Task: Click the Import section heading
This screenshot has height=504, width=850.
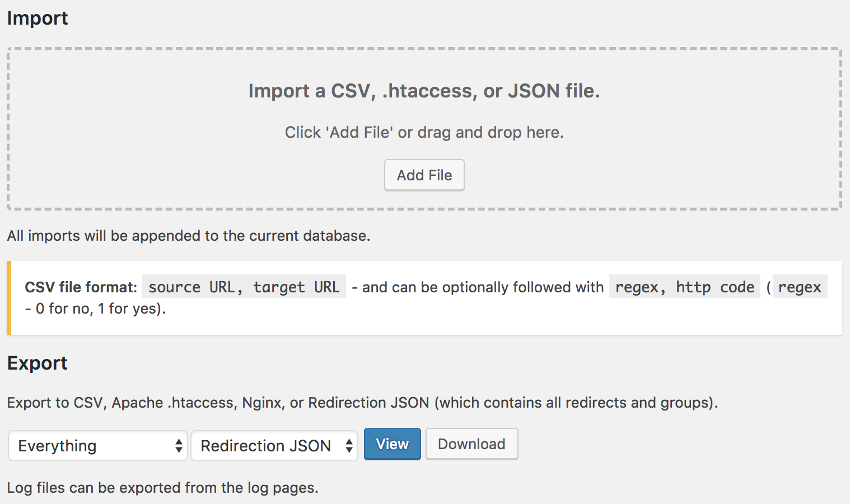Action: (x=38, y=18)
